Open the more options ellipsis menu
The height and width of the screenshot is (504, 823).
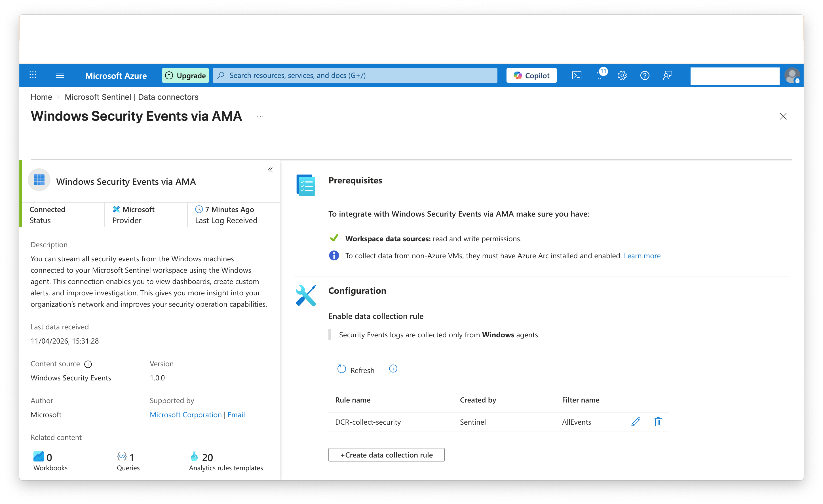click(260, 117)
